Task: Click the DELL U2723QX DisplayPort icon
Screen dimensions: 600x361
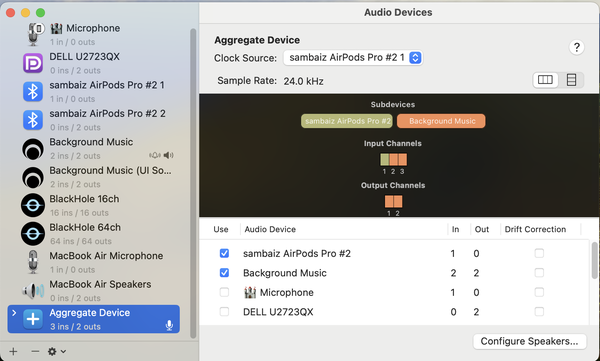Action: [x=33, y=63]
